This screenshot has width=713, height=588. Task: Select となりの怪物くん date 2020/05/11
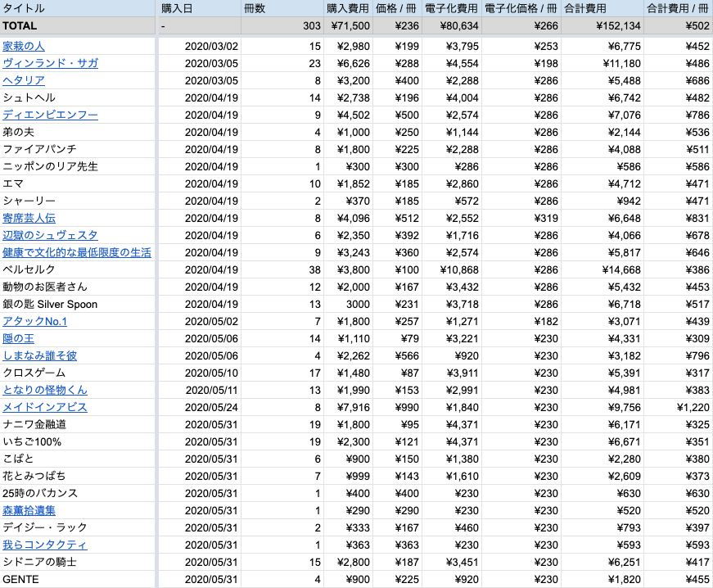point(200,390)
